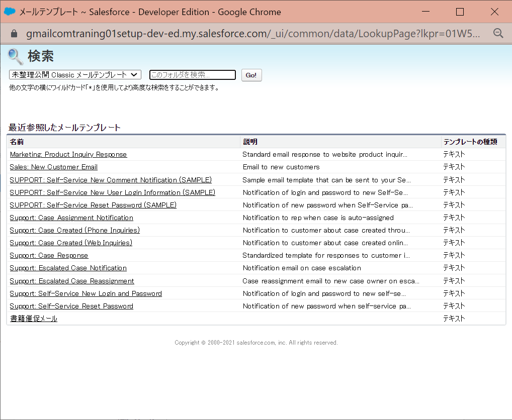The image size is (512, 420).
Task: Click the Copyright salesforce.com footer text
Action: click(256, 343)
